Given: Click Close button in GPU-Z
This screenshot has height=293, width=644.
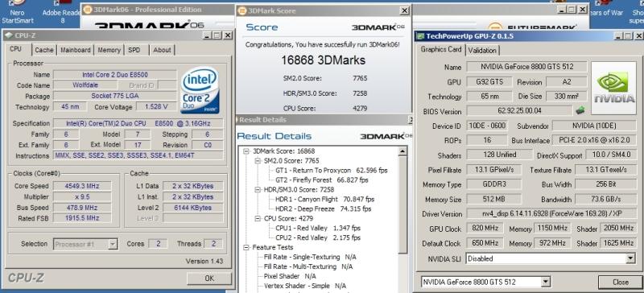Looking at the screenshot, I should [x=620, y=283].
